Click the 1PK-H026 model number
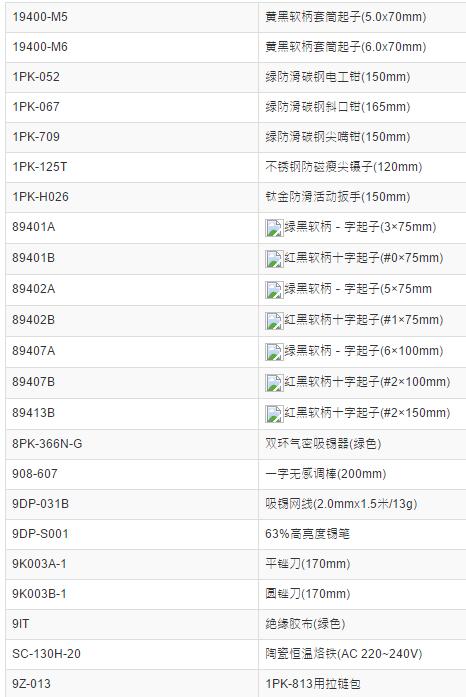This screenshot has width=466, height=697. pos(40,197)
